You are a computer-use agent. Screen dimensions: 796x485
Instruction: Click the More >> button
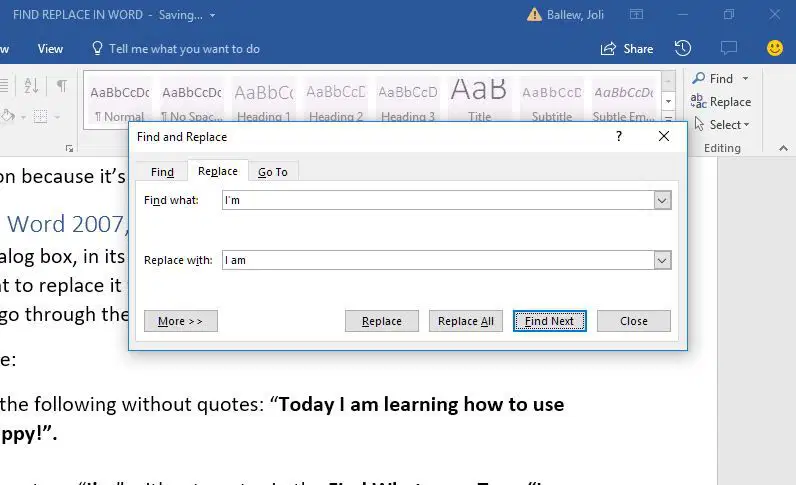click(181, 321)
